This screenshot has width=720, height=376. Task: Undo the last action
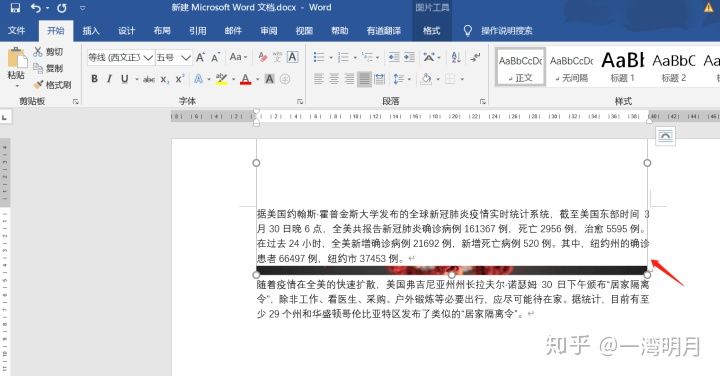(36, 8)
